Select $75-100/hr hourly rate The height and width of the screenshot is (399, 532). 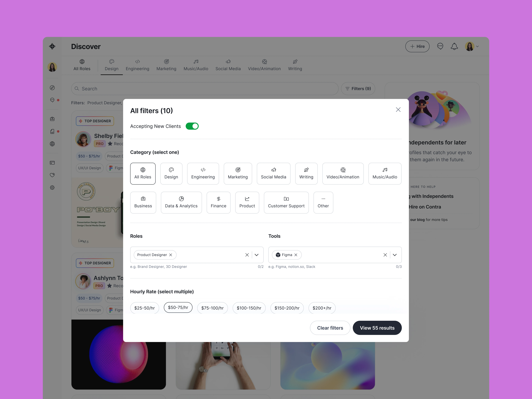click(212, 308)
